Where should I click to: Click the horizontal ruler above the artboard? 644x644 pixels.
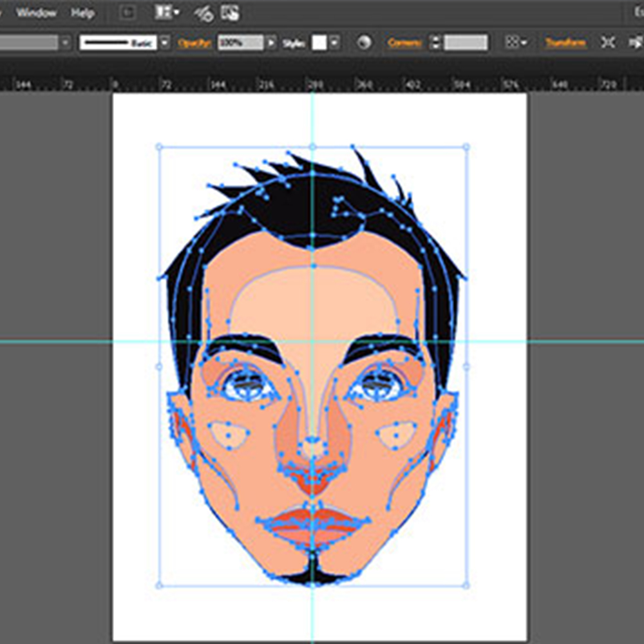click(x=322, y=83)
